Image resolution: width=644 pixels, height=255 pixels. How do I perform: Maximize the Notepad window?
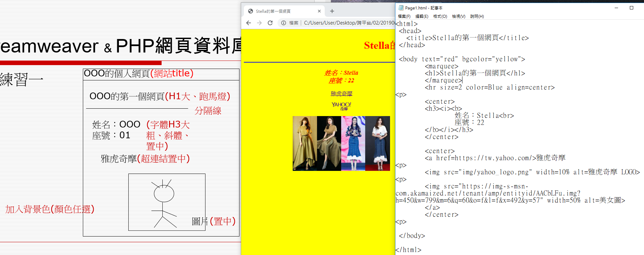click(632, 8)
